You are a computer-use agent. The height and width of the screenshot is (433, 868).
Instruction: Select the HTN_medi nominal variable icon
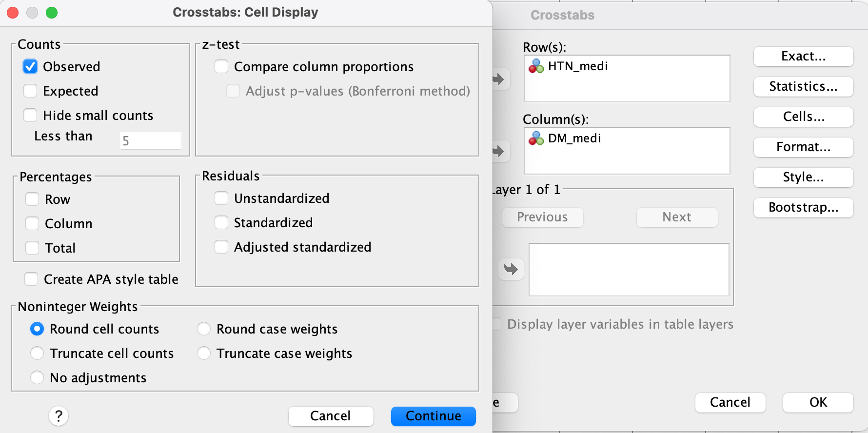pyautogui.click(x=536, y=66)
